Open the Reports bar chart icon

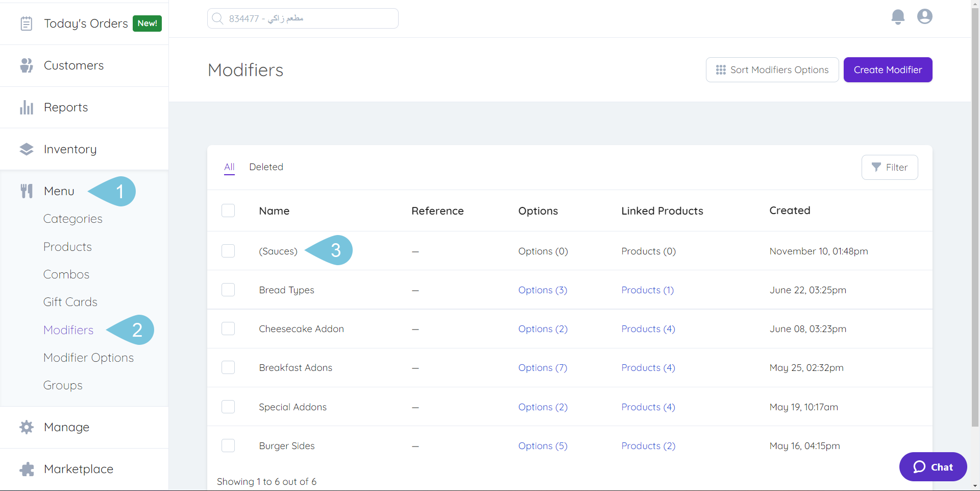click(x=26, y=107)
